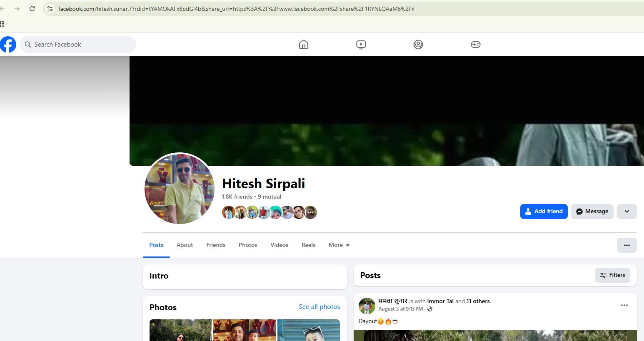Open post Filters button
This screenshot has height=341, width=644.
[612, 275]
